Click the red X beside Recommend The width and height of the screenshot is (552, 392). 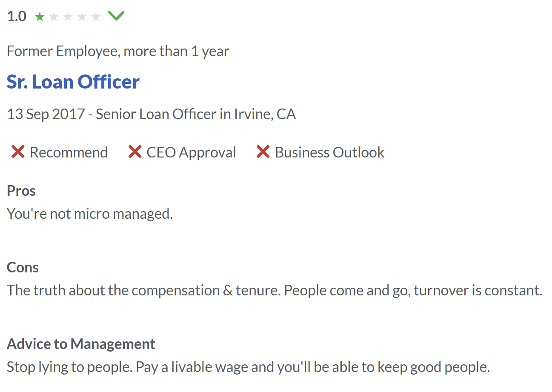point(18,152)
